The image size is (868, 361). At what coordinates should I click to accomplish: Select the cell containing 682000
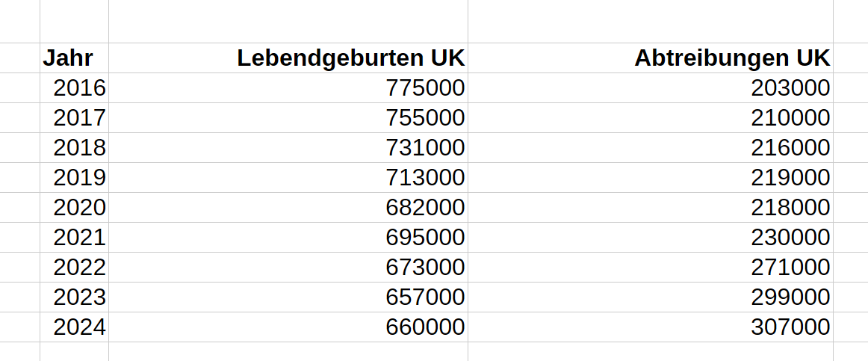[x=425, y=208]
